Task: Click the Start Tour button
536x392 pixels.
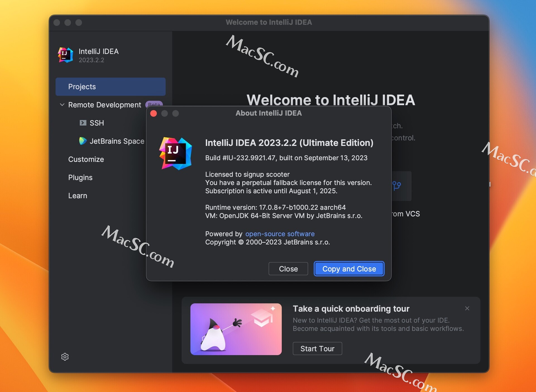Action: pyautogui.click(x=317, y=348)
